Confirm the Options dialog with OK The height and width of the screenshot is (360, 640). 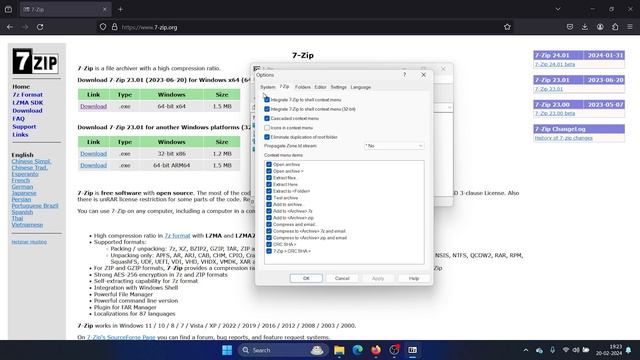click(306, 278)
